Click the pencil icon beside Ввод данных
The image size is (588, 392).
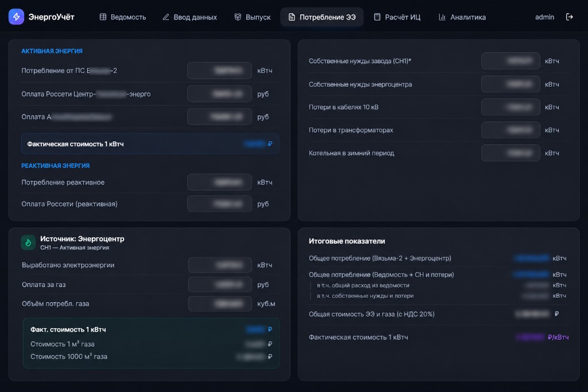click(x=166, y=17)
